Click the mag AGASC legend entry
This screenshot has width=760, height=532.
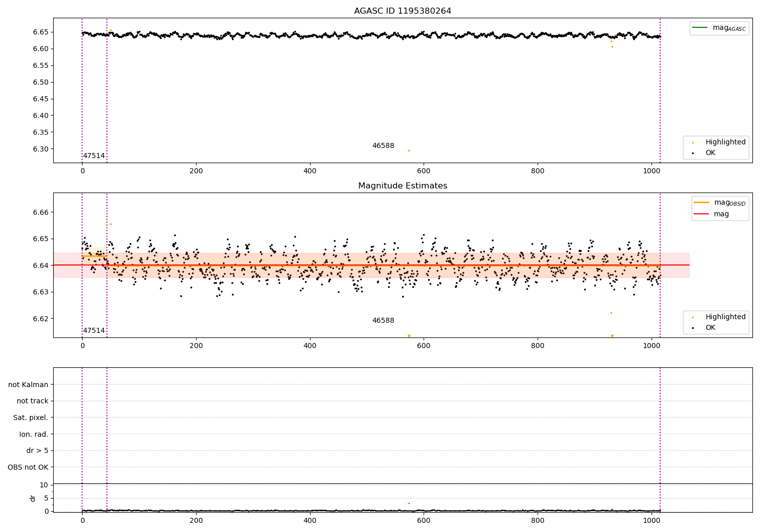(729, 28)
